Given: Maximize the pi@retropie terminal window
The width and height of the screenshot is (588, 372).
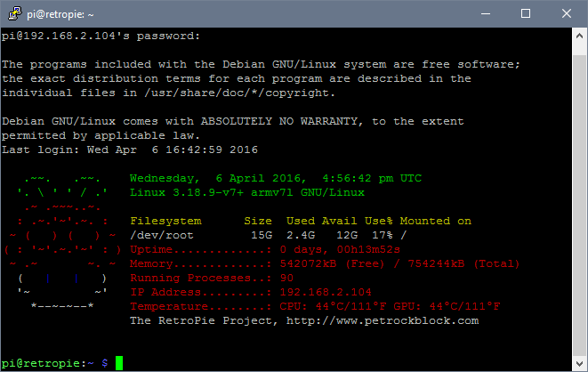Looking at the screenshot, I should 525,13.
